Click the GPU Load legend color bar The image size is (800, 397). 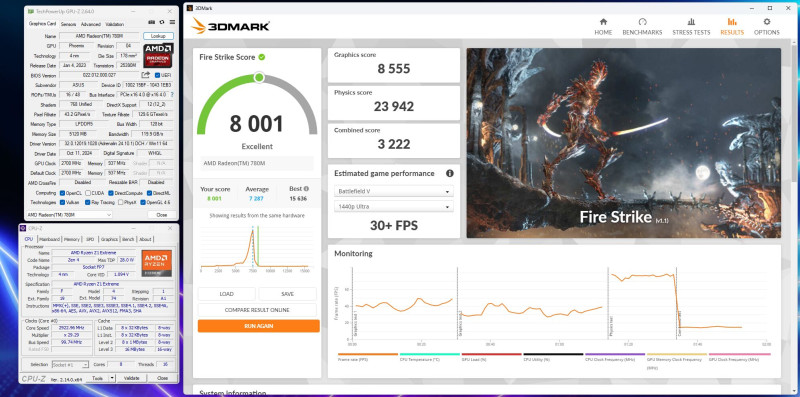[x=491, y=354]
